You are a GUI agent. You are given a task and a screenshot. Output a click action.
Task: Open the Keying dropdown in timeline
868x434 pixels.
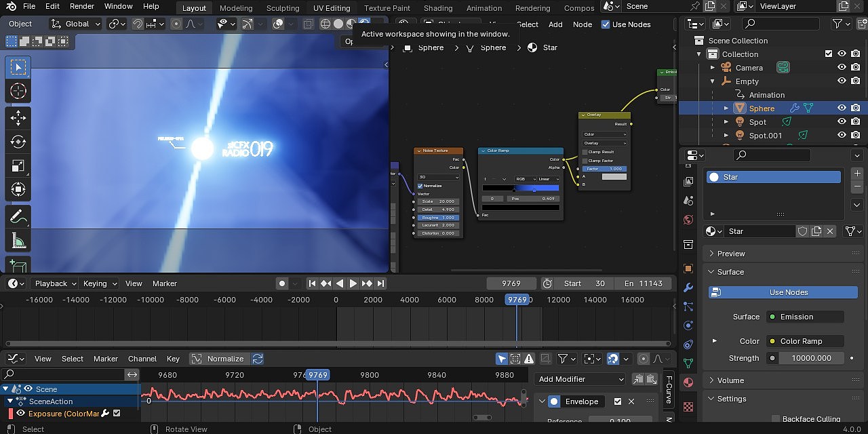coord(99,283)
